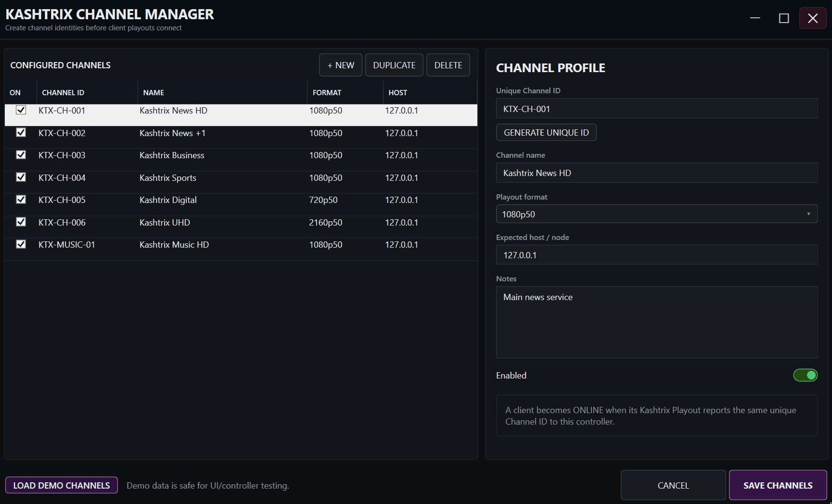Click the DUPLICATE button

pos(394,65)
